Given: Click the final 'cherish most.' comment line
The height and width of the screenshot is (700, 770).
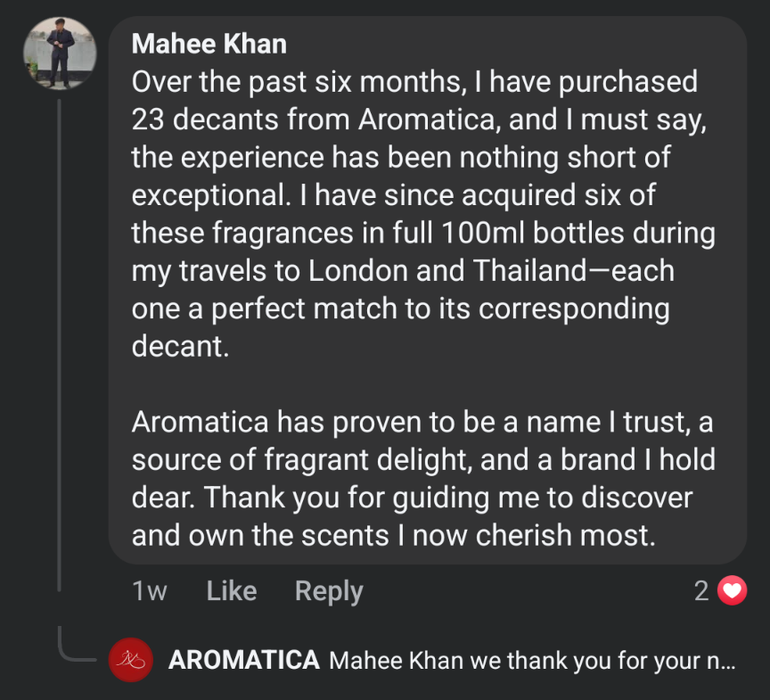Looking at the screenshot, I should pos(394,535).
